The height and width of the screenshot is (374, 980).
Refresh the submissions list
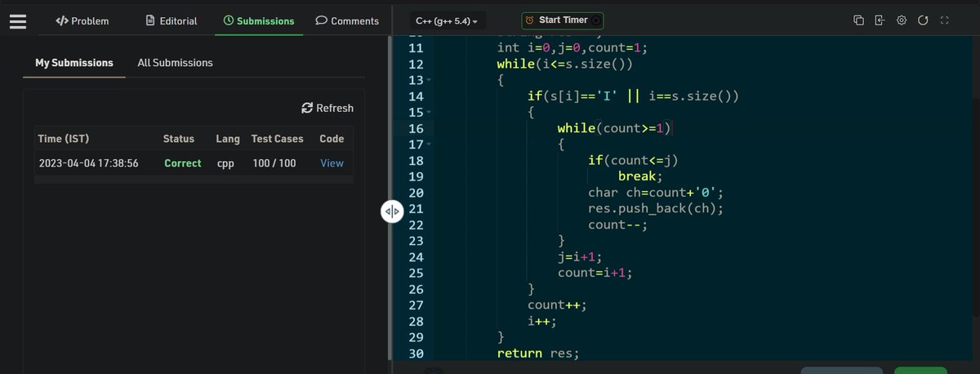point(327,108)
